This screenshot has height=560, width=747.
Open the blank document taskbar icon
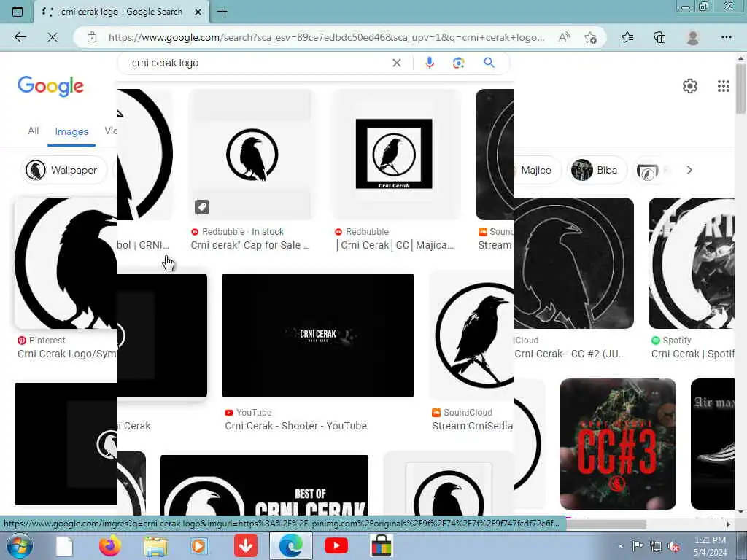pos(64,545)
